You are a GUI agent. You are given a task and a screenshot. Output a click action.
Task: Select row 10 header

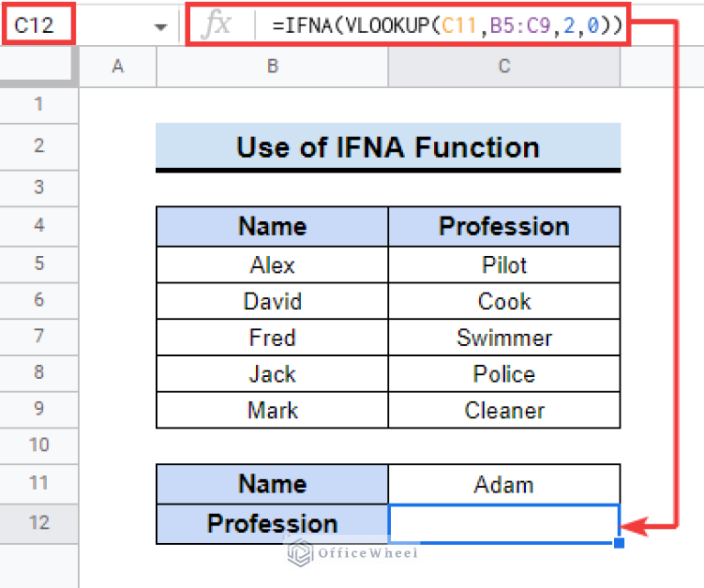coord(39,446)
